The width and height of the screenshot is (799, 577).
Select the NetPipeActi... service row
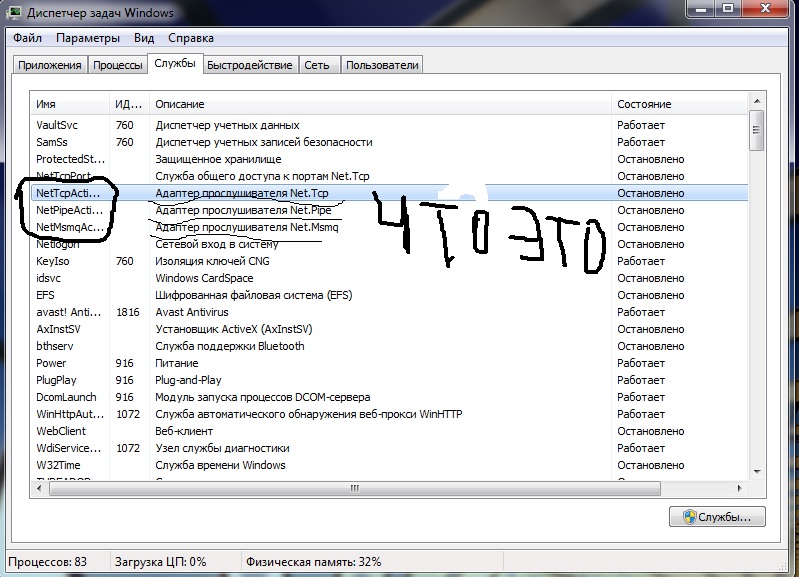point(389,210)
